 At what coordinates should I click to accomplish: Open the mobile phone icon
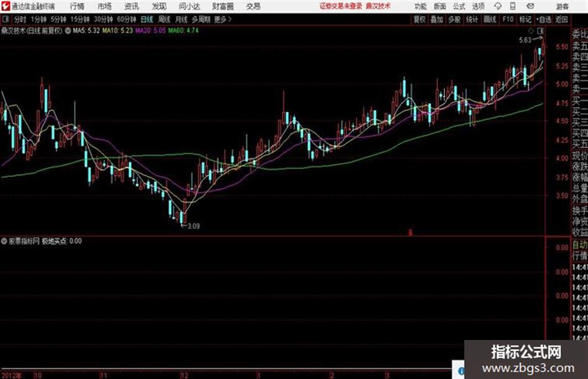coord(513,6)
